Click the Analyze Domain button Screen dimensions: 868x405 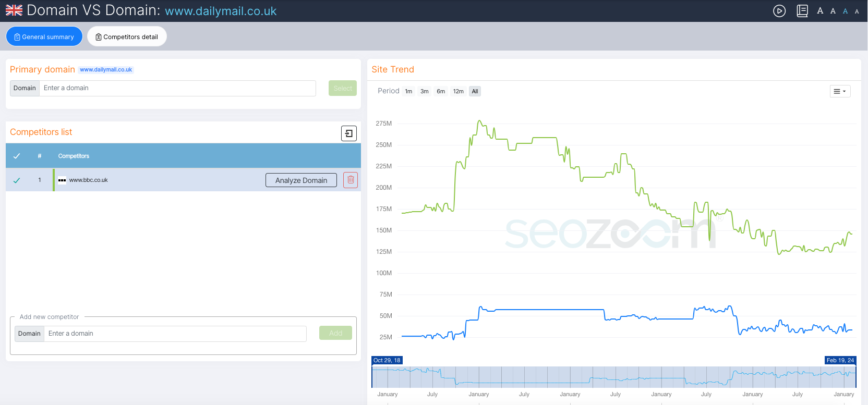click(x=301, y=180)
